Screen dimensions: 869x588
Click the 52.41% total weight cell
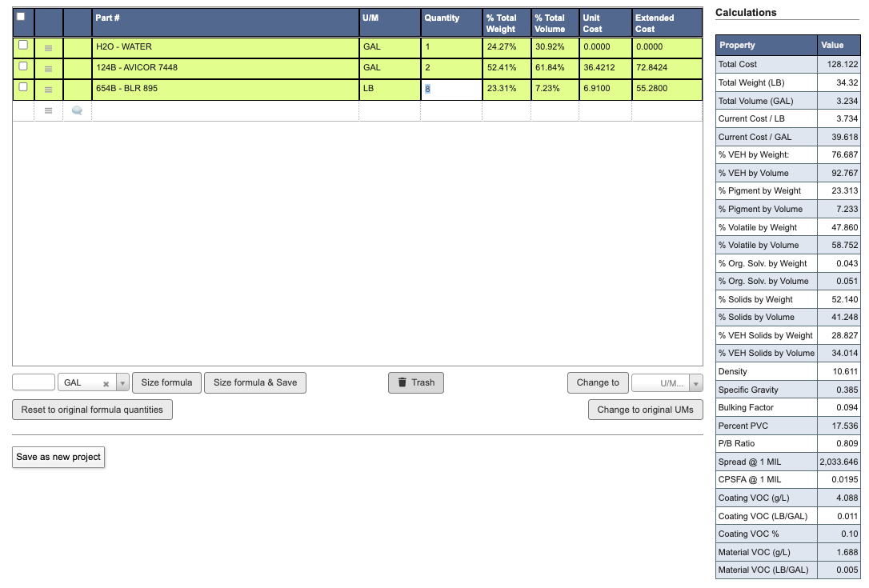click(507, 68)
